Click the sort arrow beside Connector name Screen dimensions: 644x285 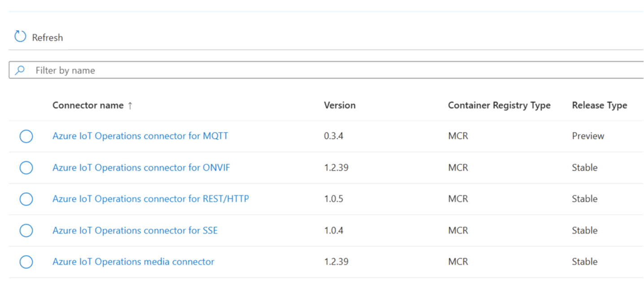pos(130,105)
